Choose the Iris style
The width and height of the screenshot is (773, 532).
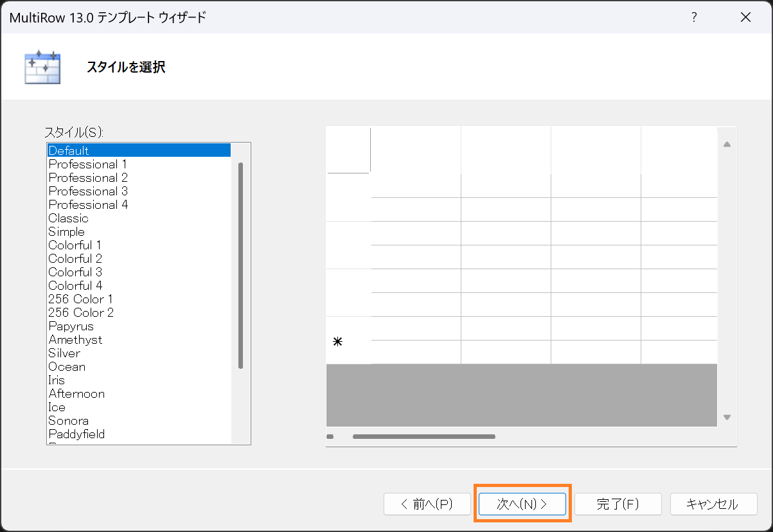point(139,380)
